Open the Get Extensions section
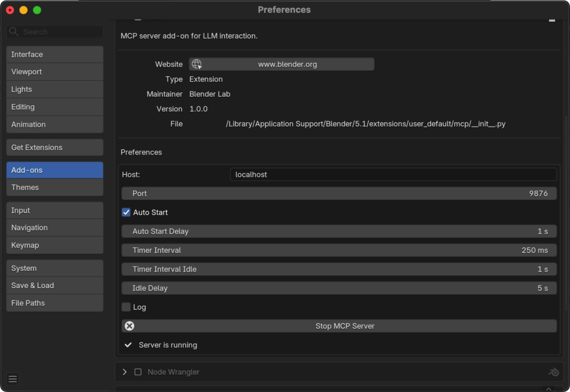The image size is (570, 392). (x=55, y=147)
